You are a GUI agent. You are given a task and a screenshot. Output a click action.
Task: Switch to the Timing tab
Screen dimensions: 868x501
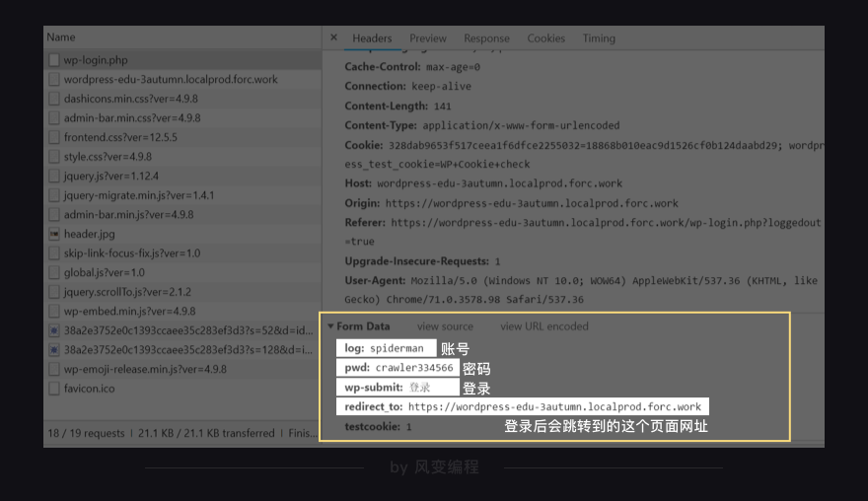(x=599, y=38)
